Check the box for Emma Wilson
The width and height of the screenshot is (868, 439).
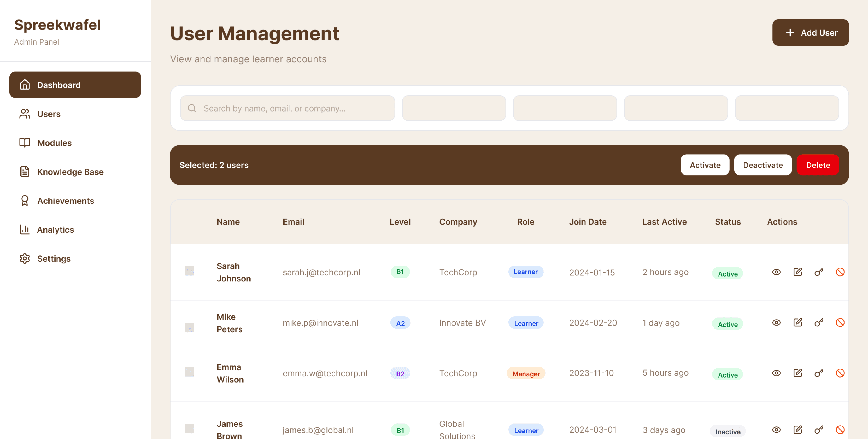(x=189, y=372)
